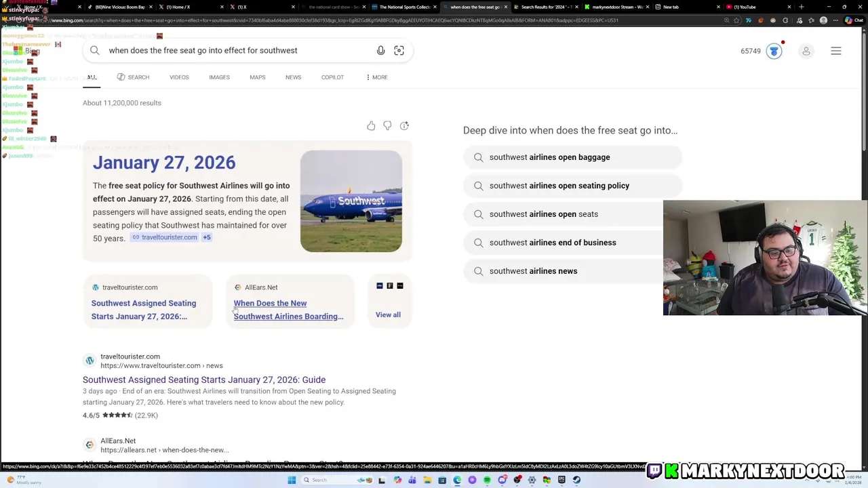Open Spotify from taskbar
Image resolution: width=868 pixels, height=488 pixels.
pos(487,480)
